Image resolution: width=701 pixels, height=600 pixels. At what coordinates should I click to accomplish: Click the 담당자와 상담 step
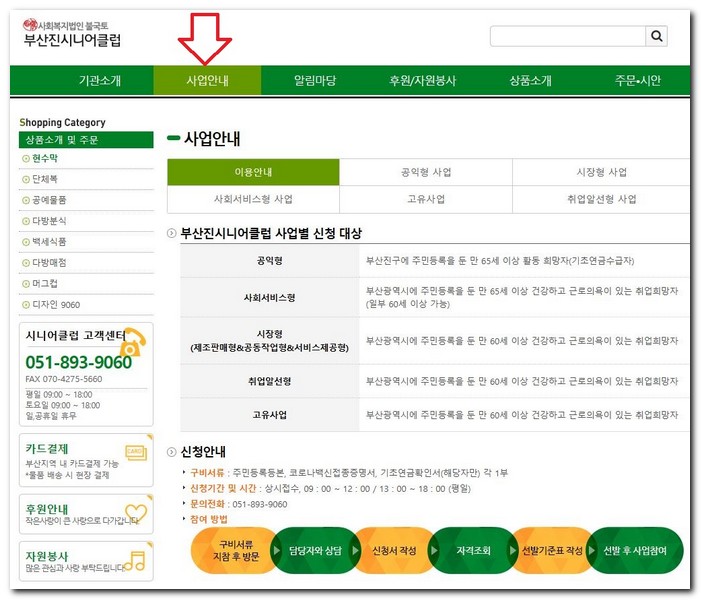[x=315, y=550]
